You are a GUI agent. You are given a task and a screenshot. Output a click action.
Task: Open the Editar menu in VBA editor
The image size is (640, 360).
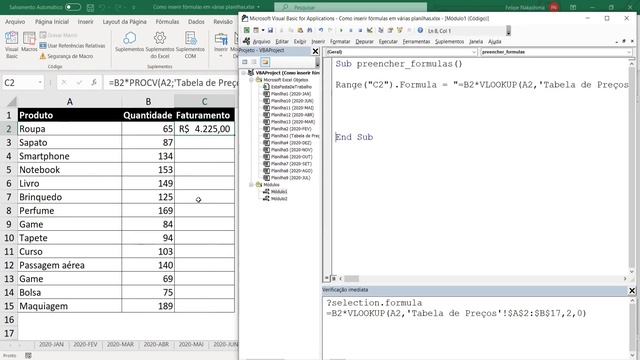[x=282, y=41]
